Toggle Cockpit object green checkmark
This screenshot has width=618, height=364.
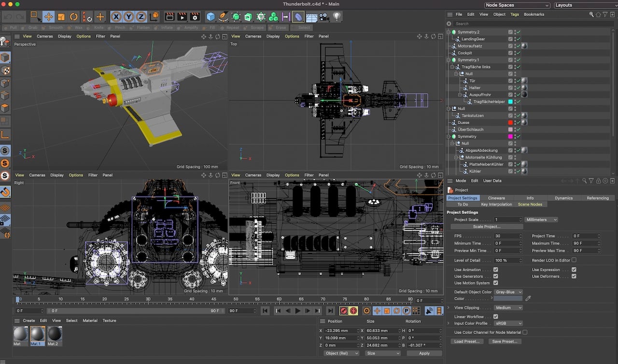[x=518, y=53]
